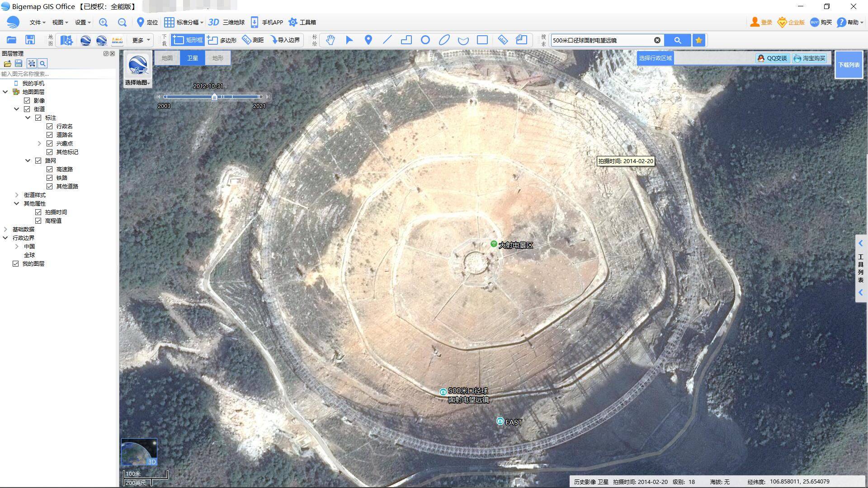This screenshot has height=488, width=868.
Task: Collapse the 标注 tree node
Action: point(28,118)
